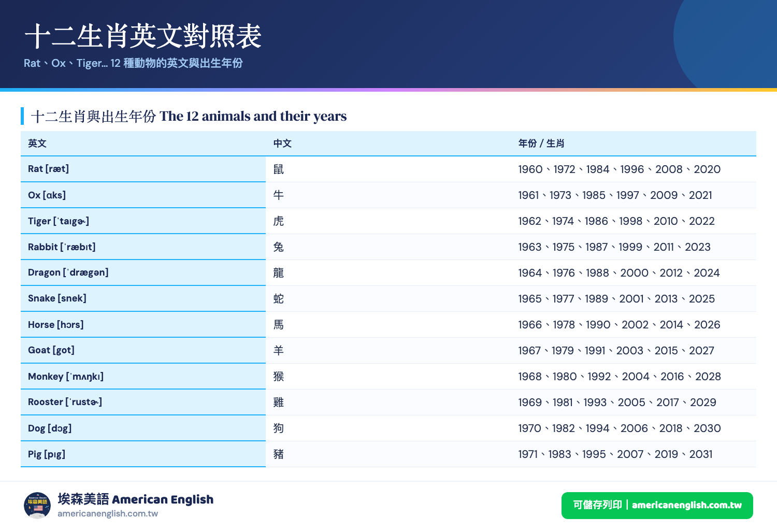The height and width of the screenshot is (532, 777).
Task: Click the years list starting with 1969
Action: [x=617, y=402]
